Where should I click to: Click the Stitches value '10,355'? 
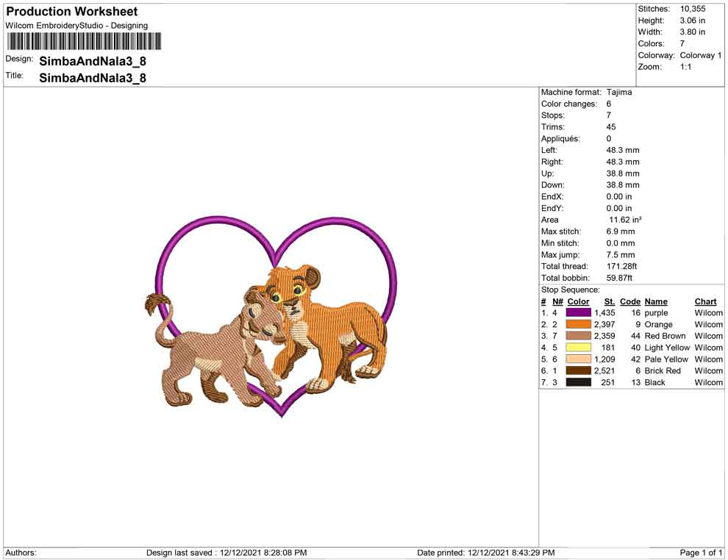[x=693, y=9]
